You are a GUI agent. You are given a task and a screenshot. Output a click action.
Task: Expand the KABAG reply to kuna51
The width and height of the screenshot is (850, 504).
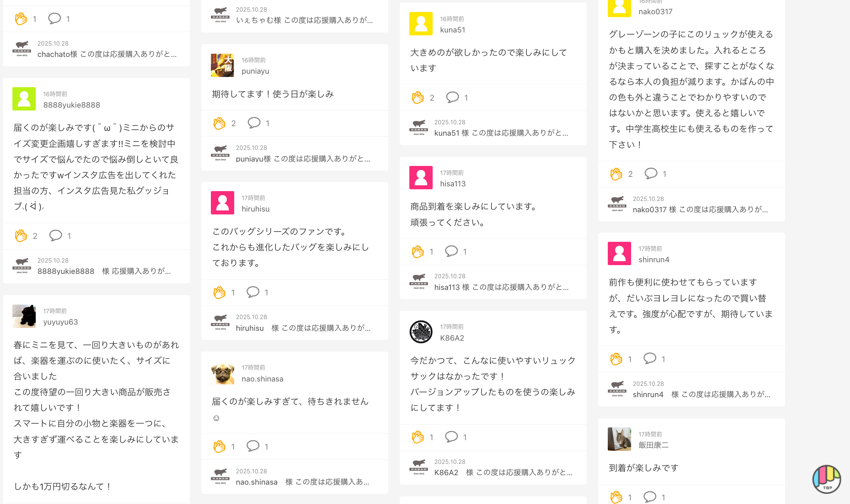(501, 133)
